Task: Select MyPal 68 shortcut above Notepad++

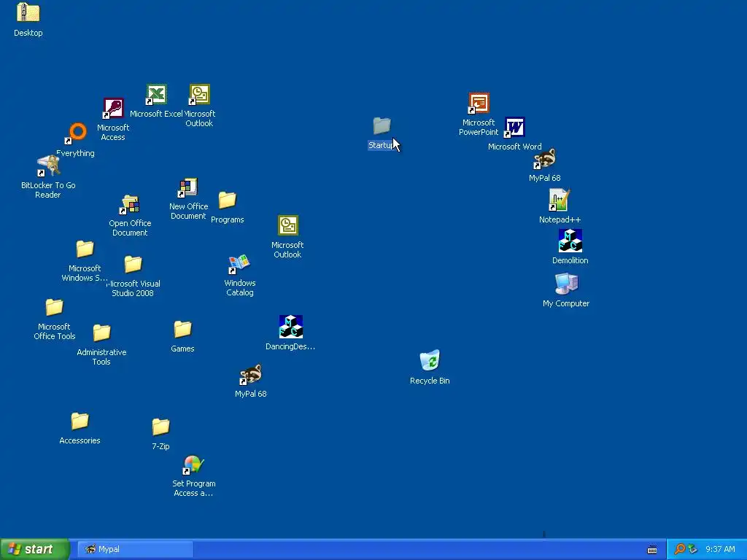Action: [544, 158]
